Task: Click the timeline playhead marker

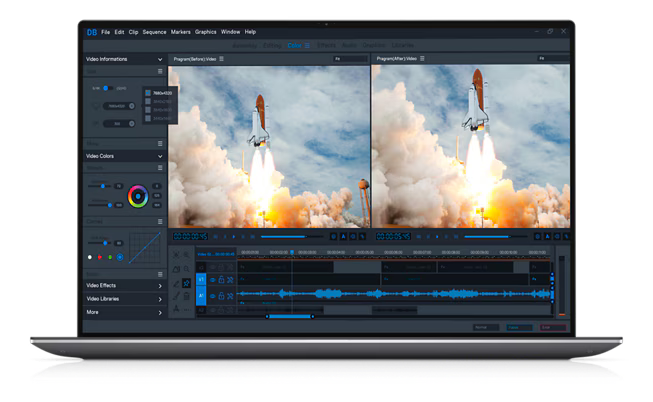Action: tap(292, 252)
